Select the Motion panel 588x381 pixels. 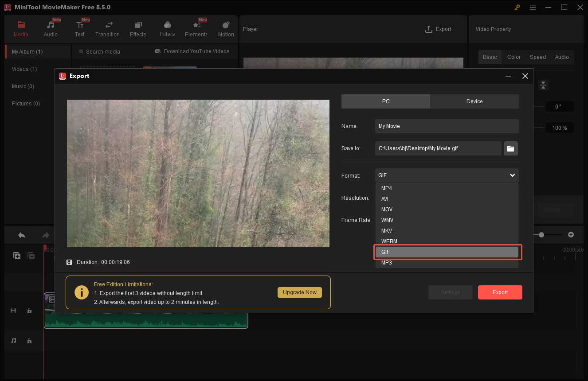pos(226,28)
